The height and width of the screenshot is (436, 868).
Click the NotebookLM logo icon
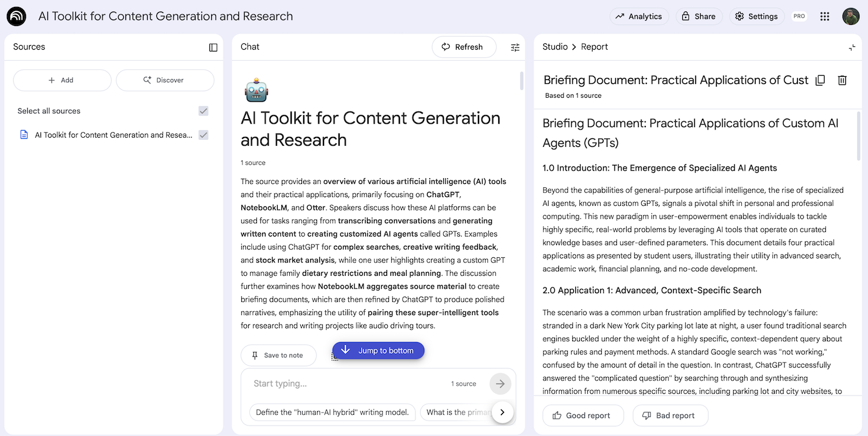click(x=16, y=17)
